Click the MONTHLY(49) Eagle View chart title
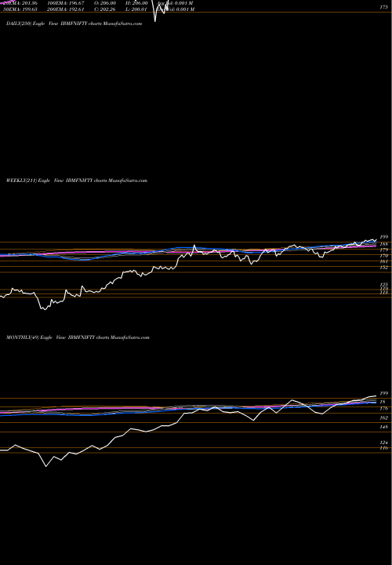 point(78,337)
